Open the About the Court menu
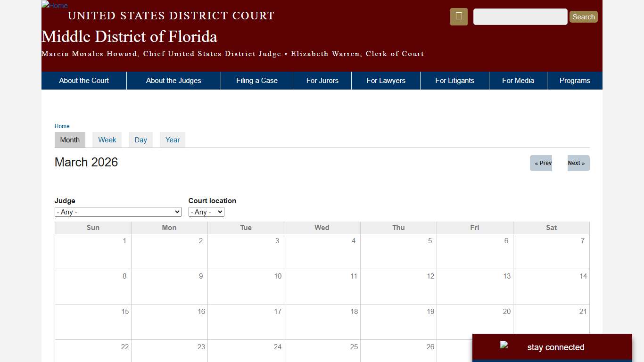The image size is (644, 362). (83, 81)
